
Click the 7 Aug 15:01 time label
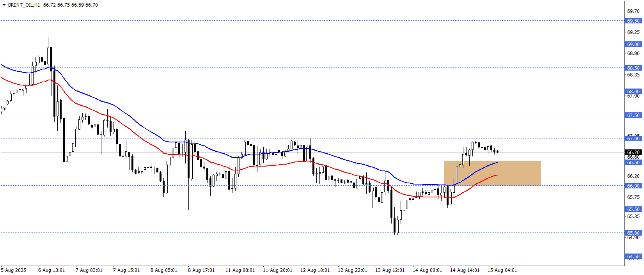tap(126, 270)
